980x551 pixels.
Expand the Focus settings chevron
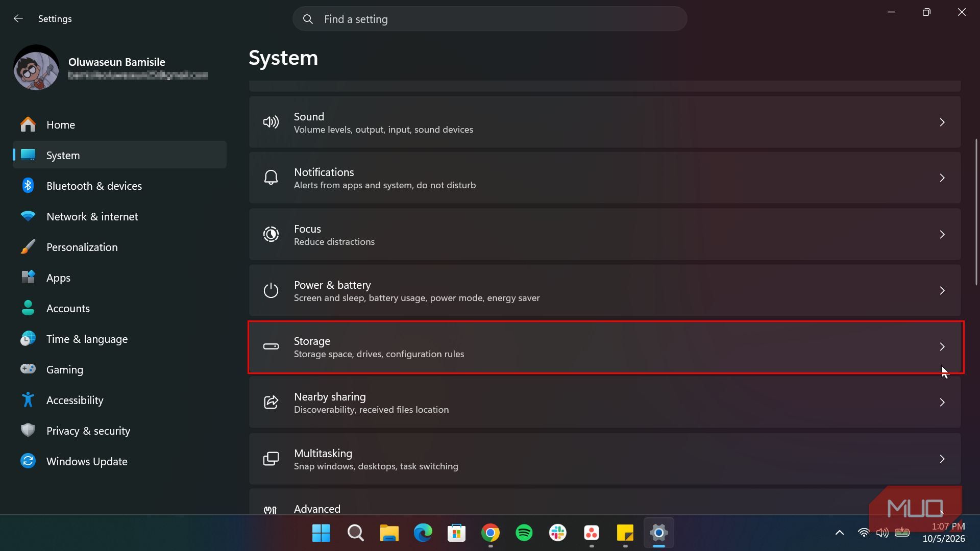coord(942,234)
